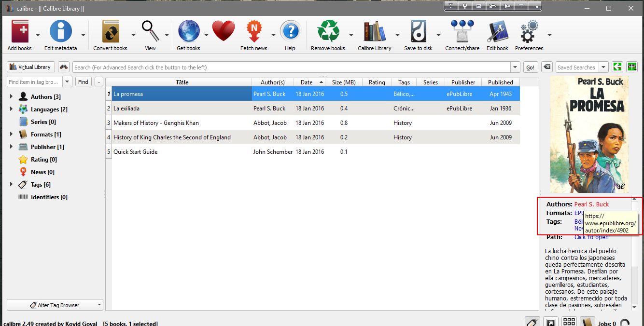This screenshot has width=644, height=326.
Task: Open the Pearl S. Buck author link
Action: pos(591,204)
